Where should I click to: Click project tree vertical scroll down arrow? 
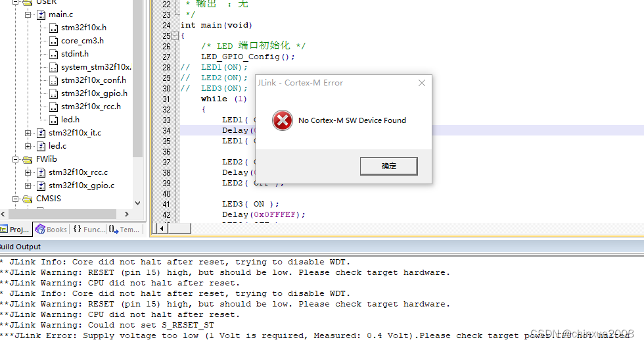[138, 203]
